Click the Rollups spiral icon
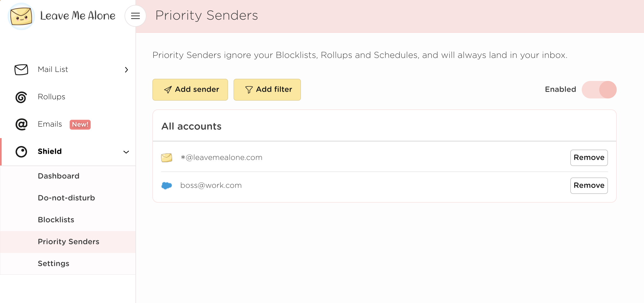This screenshot has width=644, height=303. [x=21, y=97]
